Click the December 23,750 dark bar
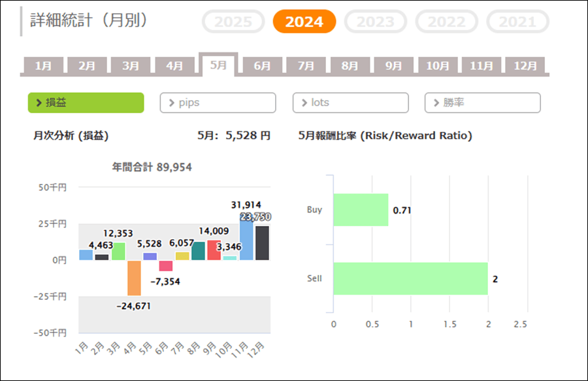 (262, 243)
